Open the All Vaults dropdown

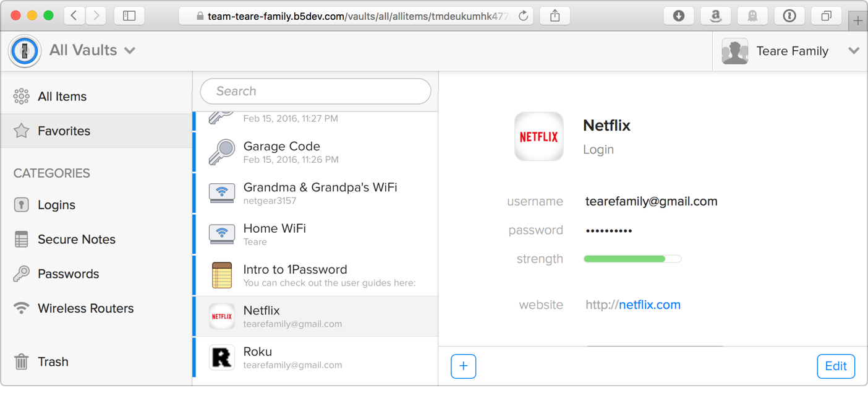point(93,50)
